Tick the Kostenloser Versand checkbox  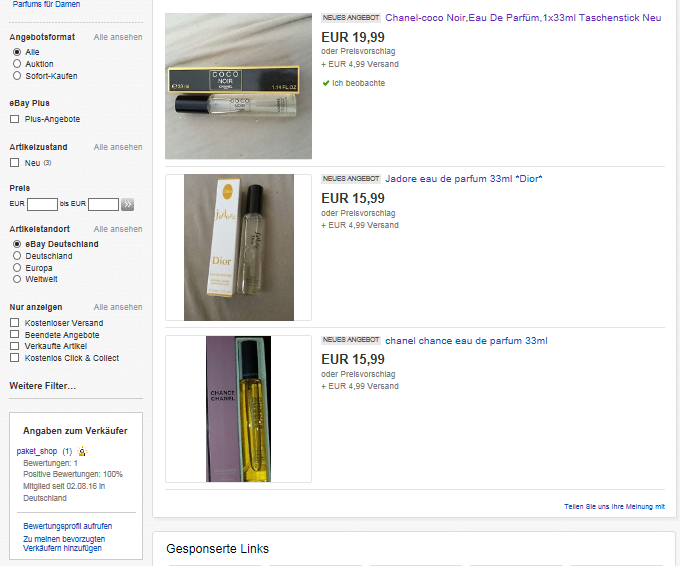15,323
